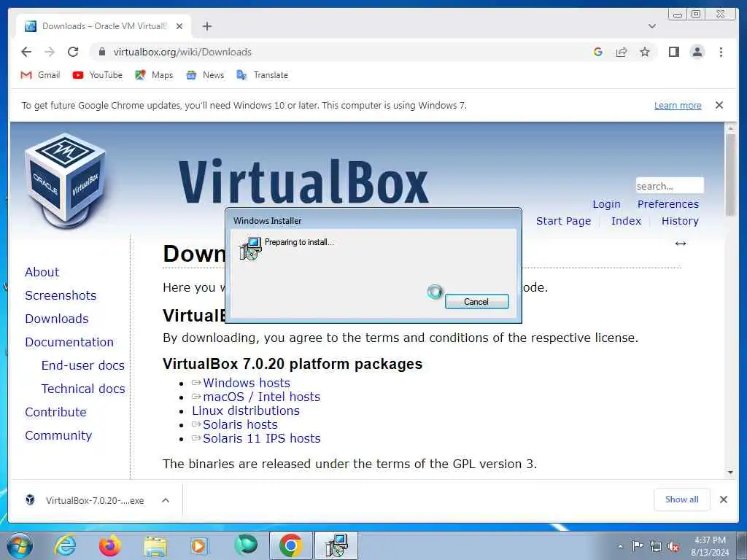Close the downloads bar
Screen dimensions: 747x560
pos(723,499)
